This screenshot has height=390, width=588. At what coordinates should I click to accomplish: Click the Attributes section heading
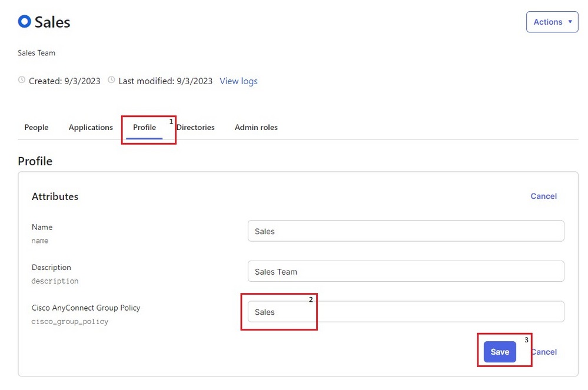[55, 196]
